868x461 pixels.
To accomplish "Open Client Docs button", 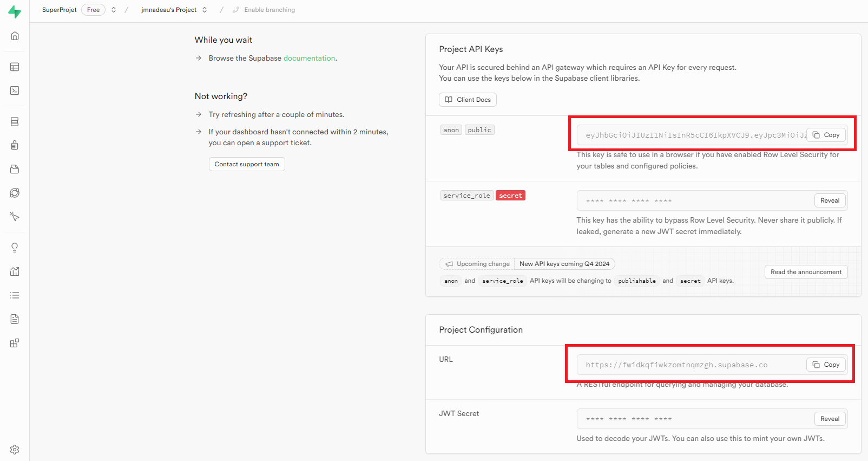I will (468, 100).
